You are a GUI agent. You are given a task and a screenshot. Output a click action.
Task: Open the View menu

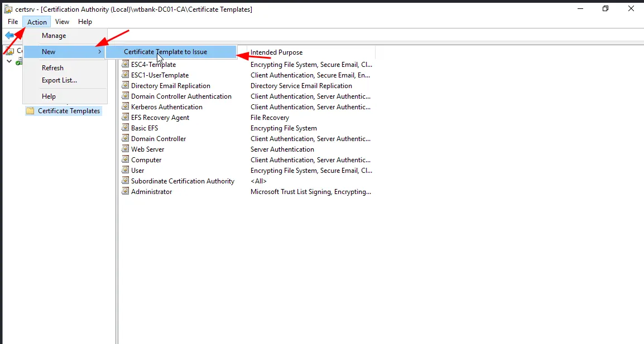click(x=62, y=22)
